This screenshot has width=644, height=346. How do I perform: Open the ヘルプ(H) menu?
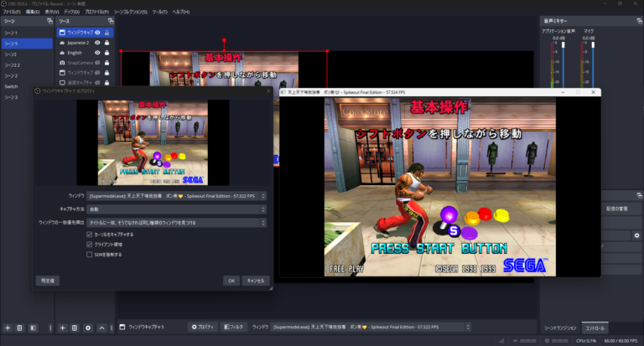tap(181, 12)
